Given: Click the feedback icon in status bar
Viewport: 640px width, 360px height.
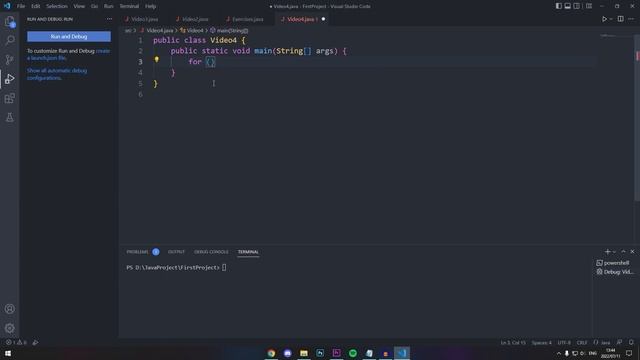Looking at the screenshot, I should (619, 342).
